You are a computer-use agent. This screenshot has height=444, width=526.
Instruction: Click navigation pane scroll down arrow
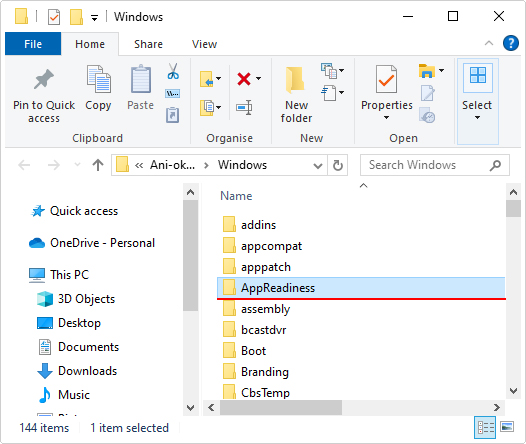coord(191,408)
